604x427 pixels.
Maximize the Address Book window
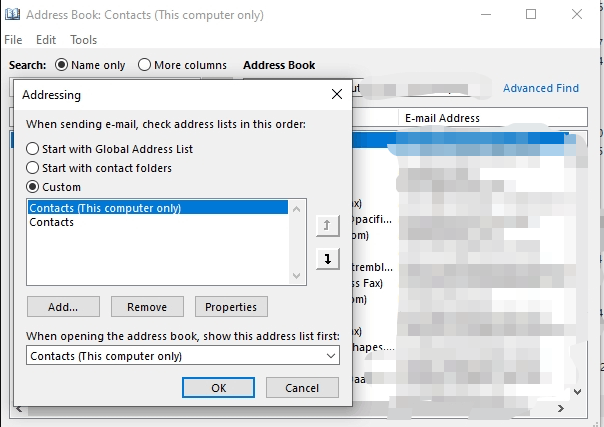531,15
